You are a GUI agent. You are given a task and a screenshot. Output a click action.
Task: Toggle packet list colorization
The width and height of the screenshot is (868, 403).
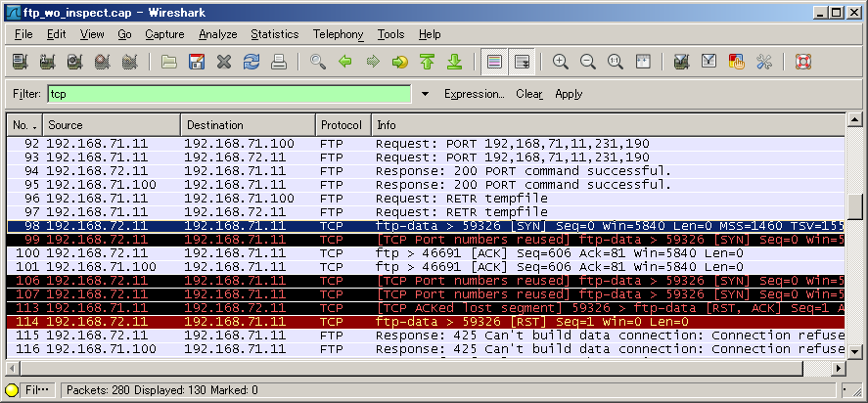tap(494, 62)
